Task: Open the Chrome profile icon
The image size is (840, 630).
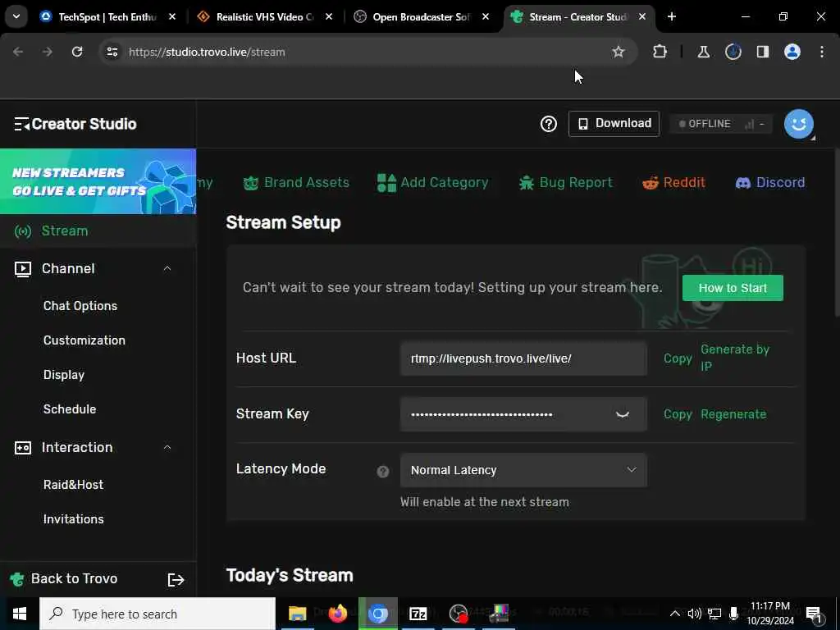Action: click(792, 52)
